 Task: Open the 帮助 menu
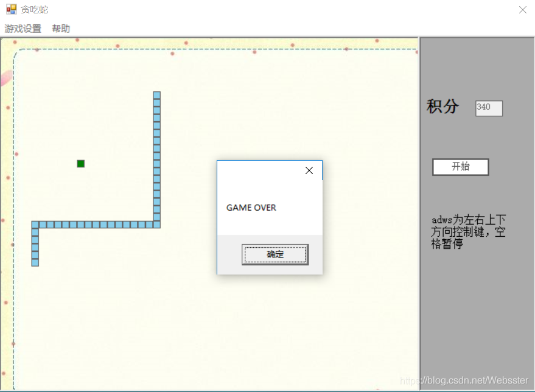click(60, 28)
